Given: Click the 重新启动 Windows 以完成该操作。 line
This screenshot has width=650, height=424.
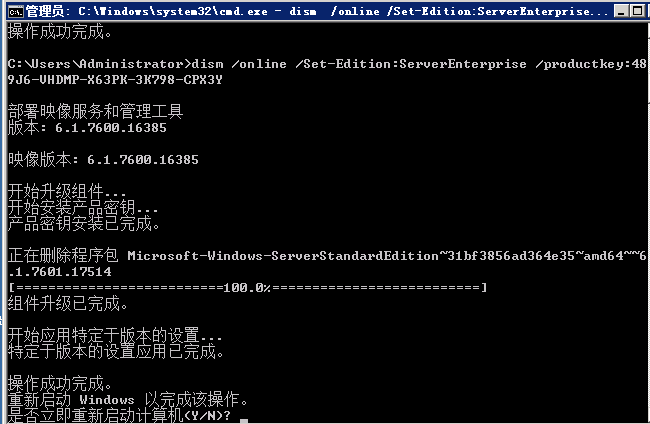Looking at the screenshot, I should click(128, 400).
